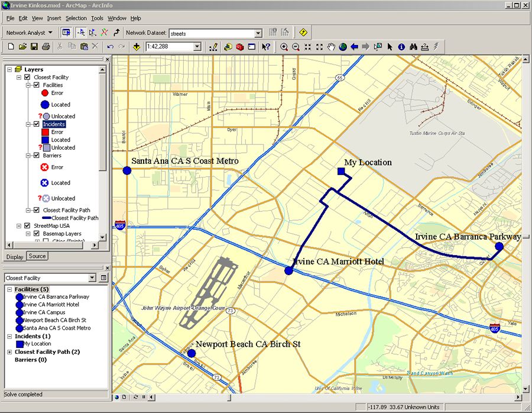This screenshot has width=532, height=413.
Task: Toggle the Barriers layer checkbox
Action: 37,155
